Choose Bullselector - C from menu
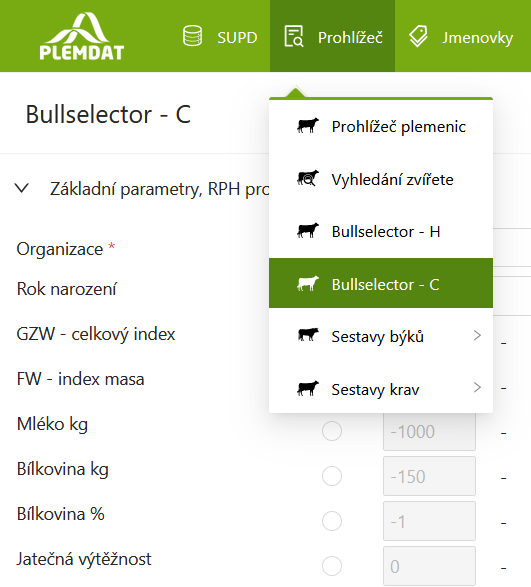Screen dimensions: 531x587 click(381, 283)
